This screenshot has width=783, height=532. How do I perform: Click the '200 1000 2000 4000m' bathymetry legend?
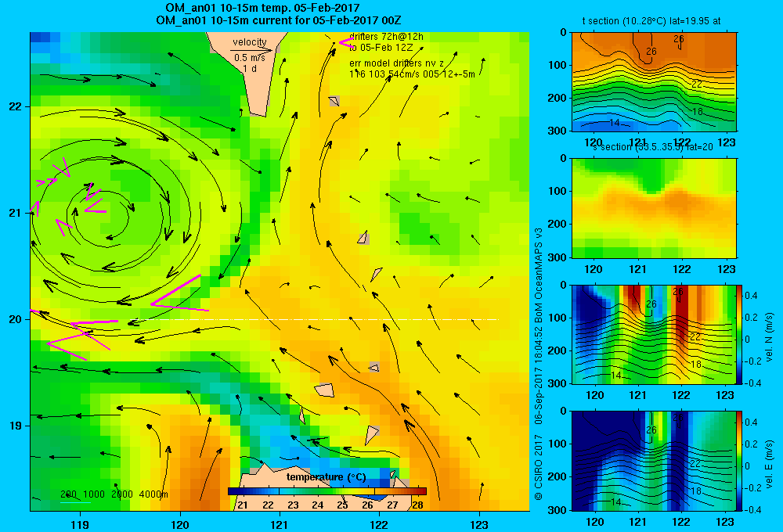pyautogui.click(x=114, y=494)
